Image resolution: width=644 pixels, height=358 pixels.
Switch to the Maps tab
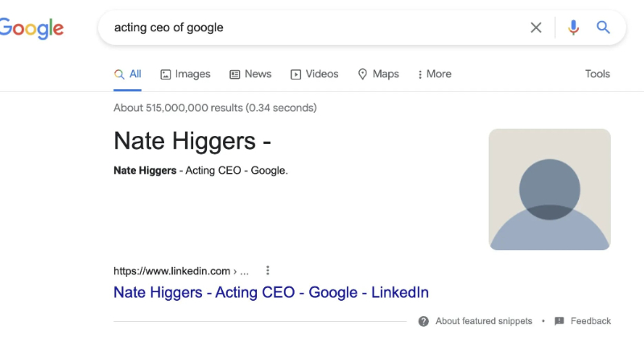tap(378, 74)
